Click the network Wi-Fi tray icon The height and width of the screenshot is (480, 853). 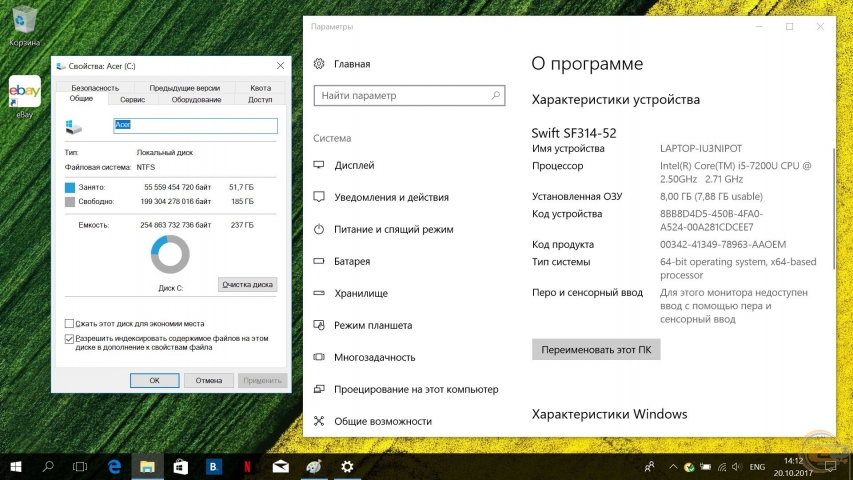click(x=721, y=467)
